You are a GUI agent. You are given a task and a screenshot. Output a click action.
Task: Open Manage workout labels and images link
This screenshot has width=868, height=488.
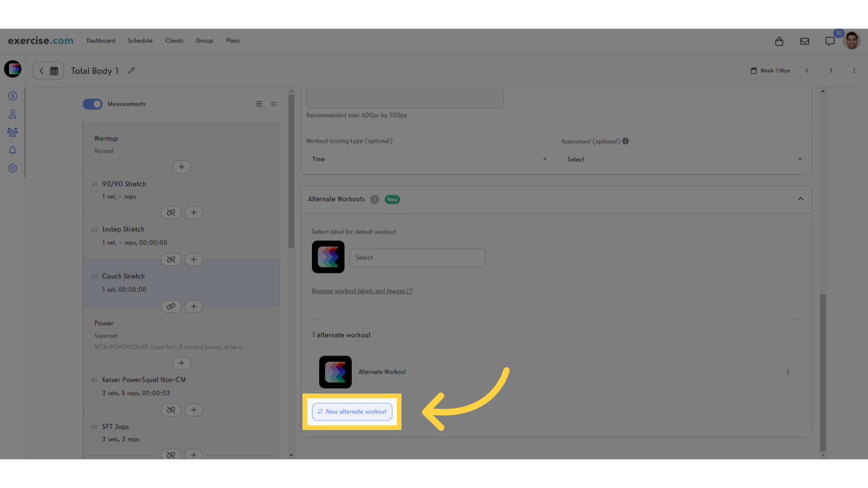pyautogui.click(x=362, y=290)
